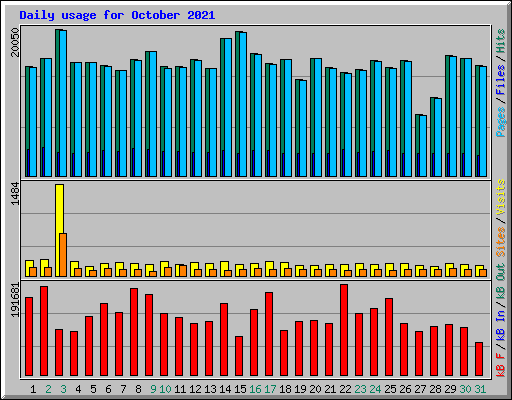Select the cyan Files bar for day 9
This screenshot has height=400, width=512.
153,114
